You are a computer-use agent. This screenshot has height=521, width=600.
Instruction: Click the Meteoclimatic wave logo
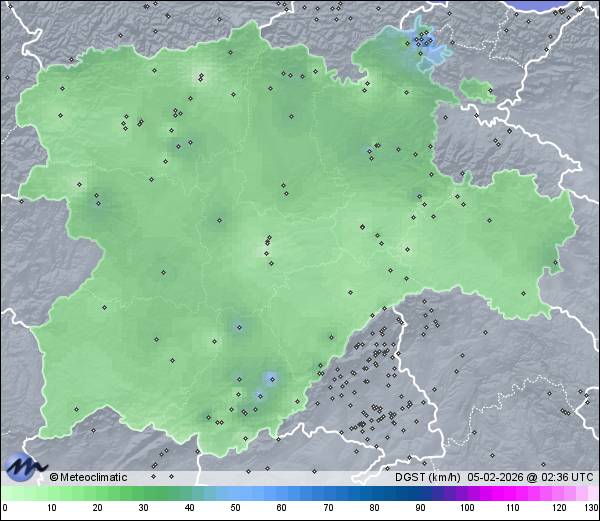coord(24,465)
